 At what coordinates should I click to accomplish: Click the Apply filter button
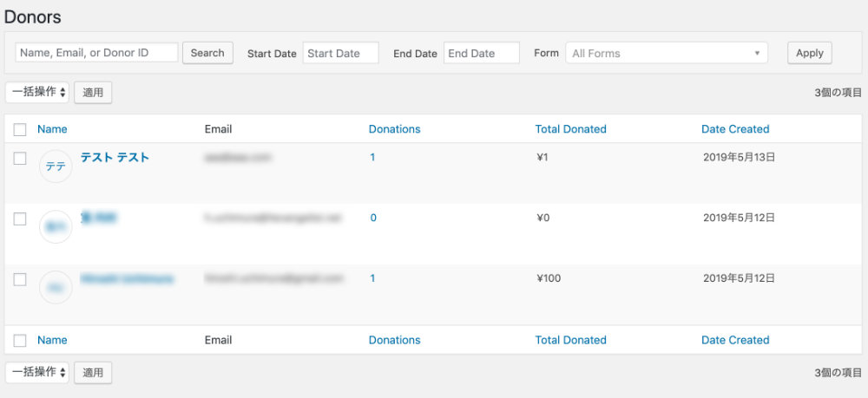pyautogui.click(x=809, y=53)
